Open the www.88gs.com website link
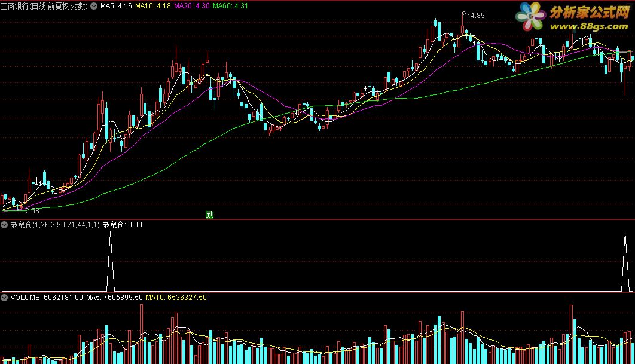This screenshot has width=635, height=364. point(589,26)
